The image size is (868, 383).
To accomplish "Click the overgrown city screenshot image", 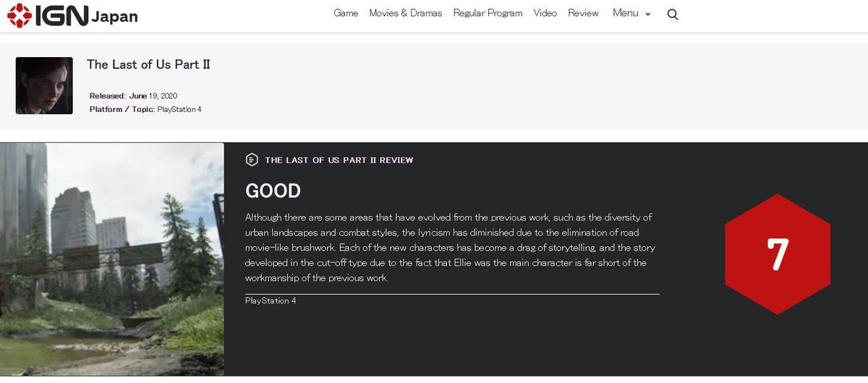I will 112,259.
